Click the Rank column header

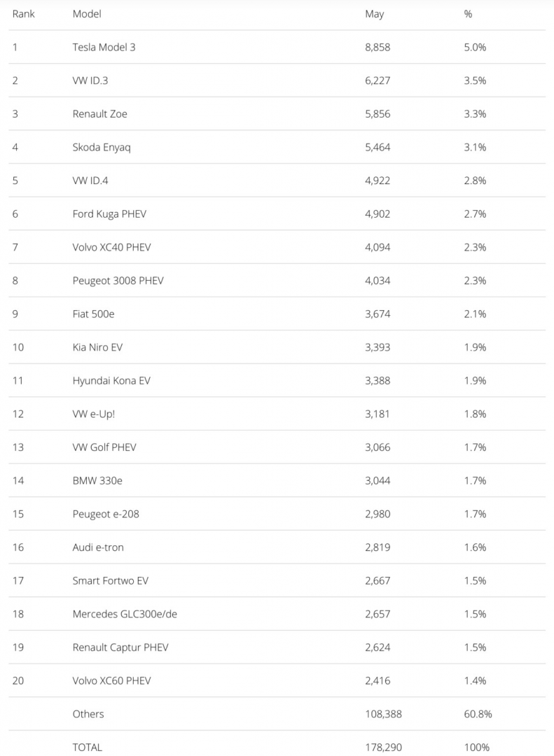24,14
